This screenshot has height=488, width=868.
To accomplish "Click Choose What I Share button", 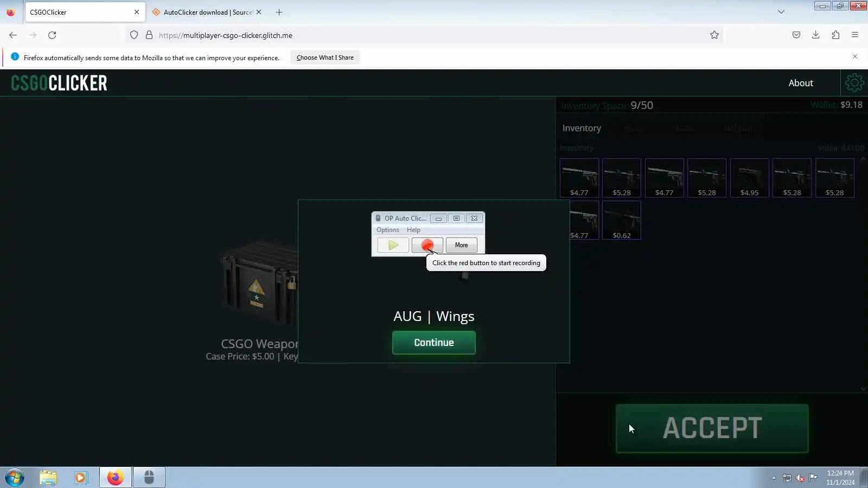I will point(325,57).
